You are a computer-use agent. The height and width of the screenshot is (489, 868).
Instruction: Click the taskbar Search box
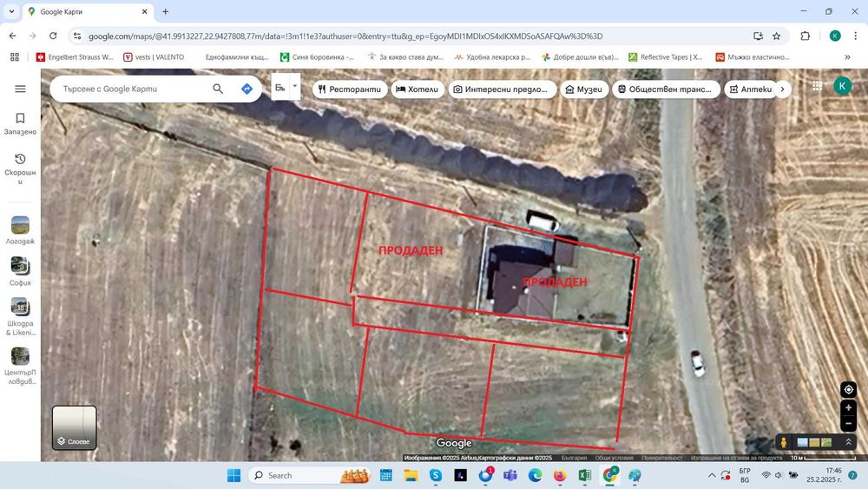(x=310, y=475)
